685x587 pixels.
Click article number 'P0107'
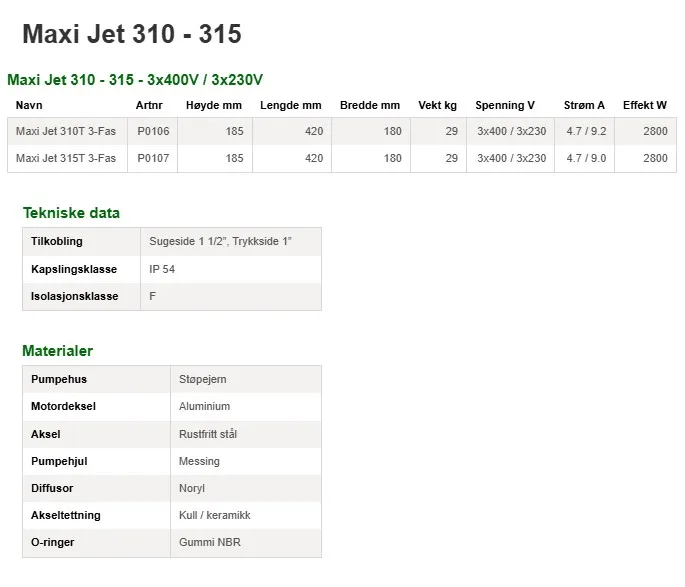(x=153, y=158)
